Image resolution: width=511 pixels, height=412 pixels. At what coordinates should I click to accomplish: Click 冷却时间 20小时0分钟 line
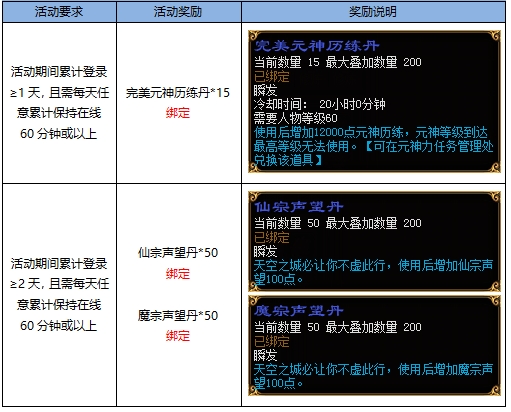coord(319,104)
